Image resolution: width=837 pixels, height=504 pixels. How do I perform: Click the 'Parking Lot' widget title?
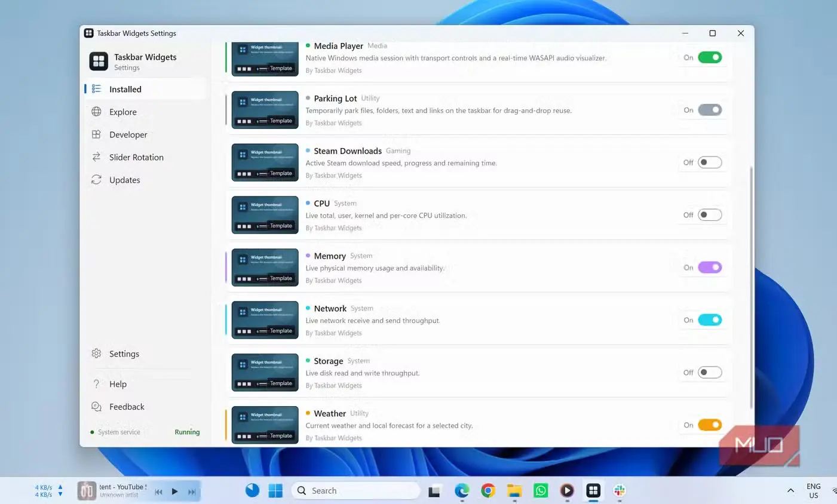335,99
